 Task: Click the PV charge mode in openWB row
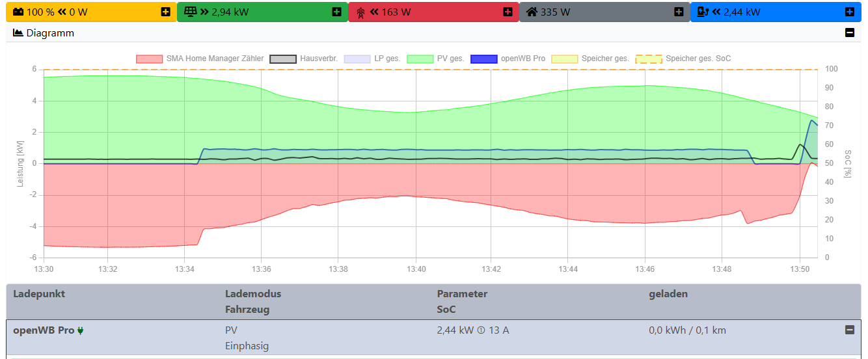point(232,330)
